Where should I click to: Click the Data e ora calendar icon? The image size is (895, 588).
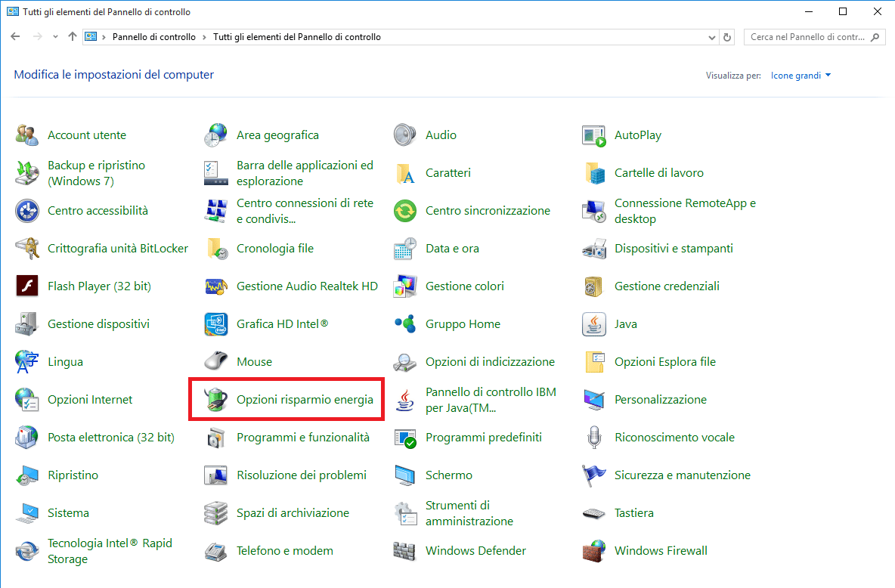coord(404,249)
